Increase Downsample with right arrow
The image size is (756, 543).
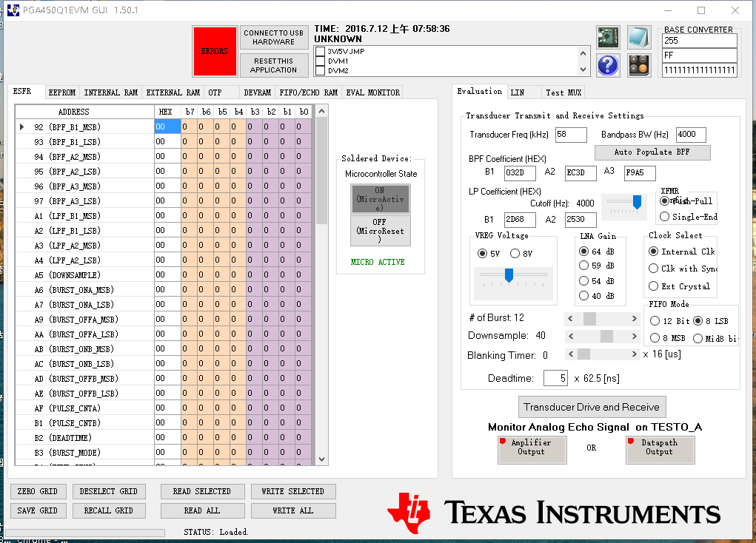tap(634, 336)
